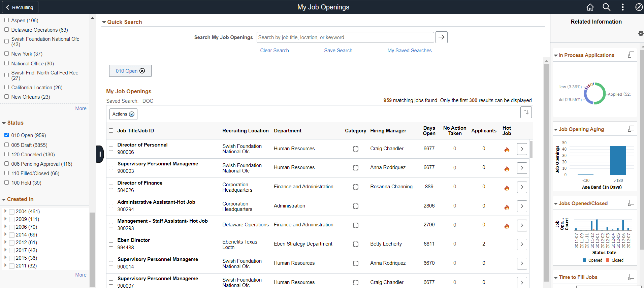Expand the 2004 Created In tree node
The height and width of the screenshot is (288, 644).
[x=5, y=211]
